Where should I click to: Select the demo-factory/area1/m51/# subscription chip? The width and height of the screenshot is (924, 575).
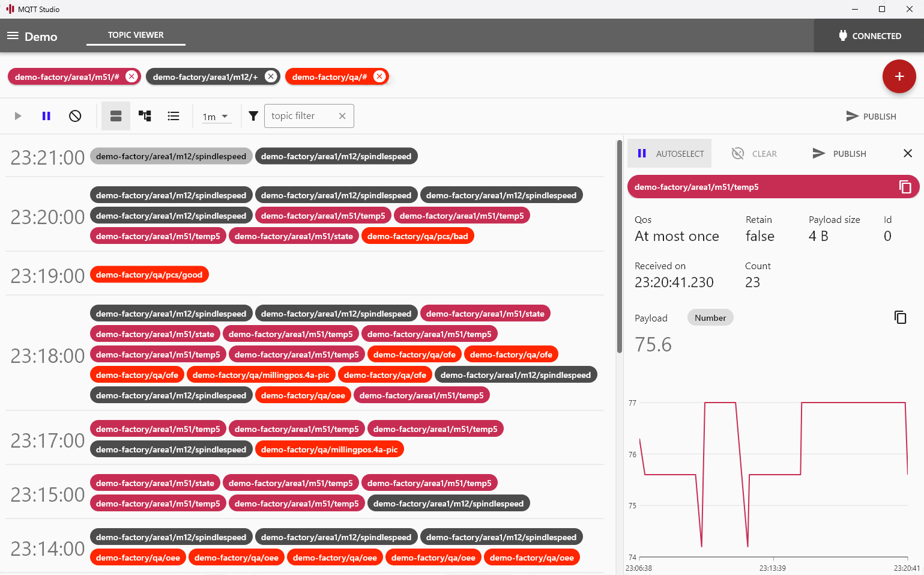[x=67, y=77]
